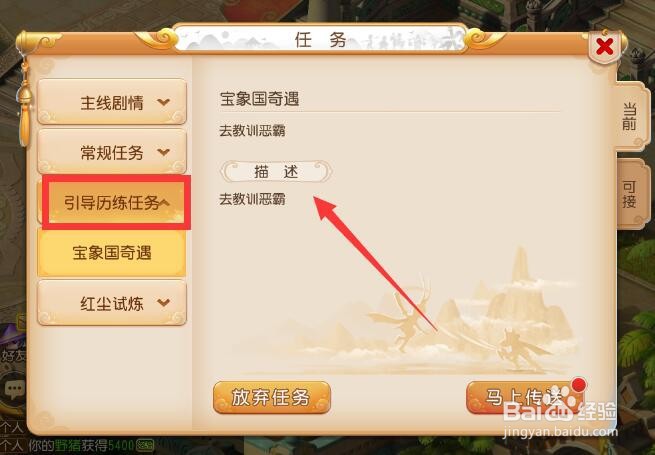Viewport: 655px width, 455px height.
Task: Click the 马上传送 button
Action: pyautogui.click(x=525, y=397)
